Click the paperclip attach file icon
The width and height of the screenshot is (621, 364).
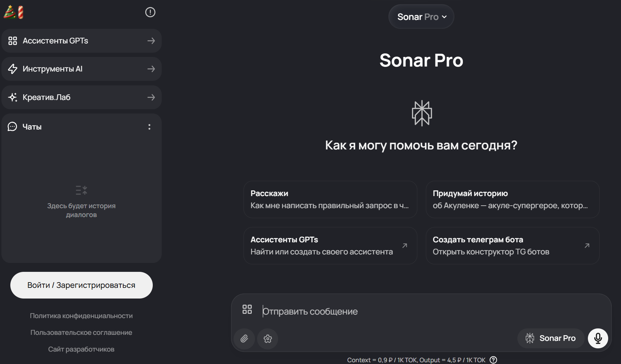[244, 338]
